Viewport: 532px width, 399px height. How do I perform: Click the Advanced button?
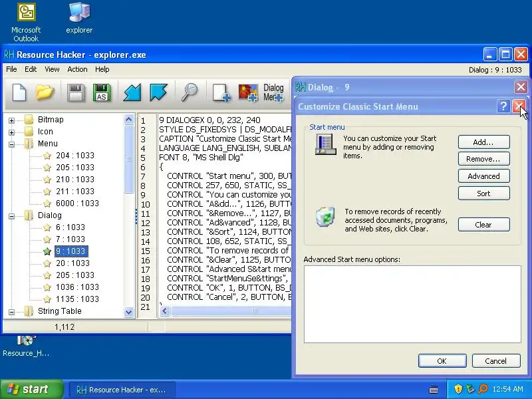(484, 176)
